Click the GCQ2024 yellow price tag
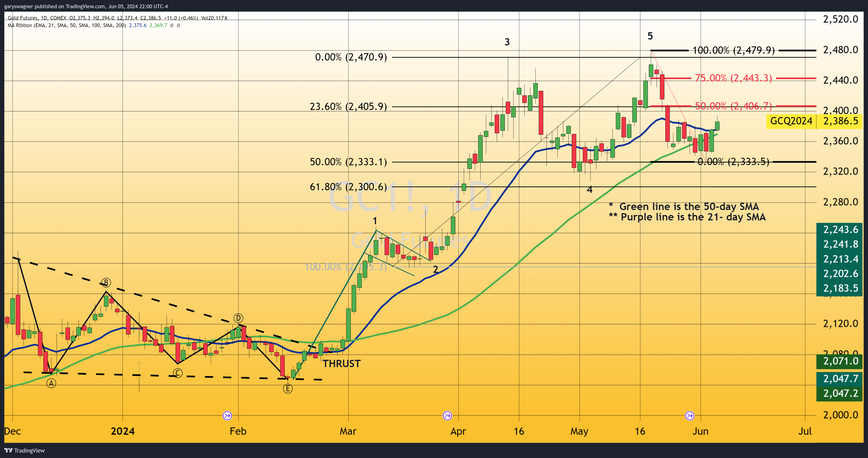868x458 pixels. click(791, 121)
